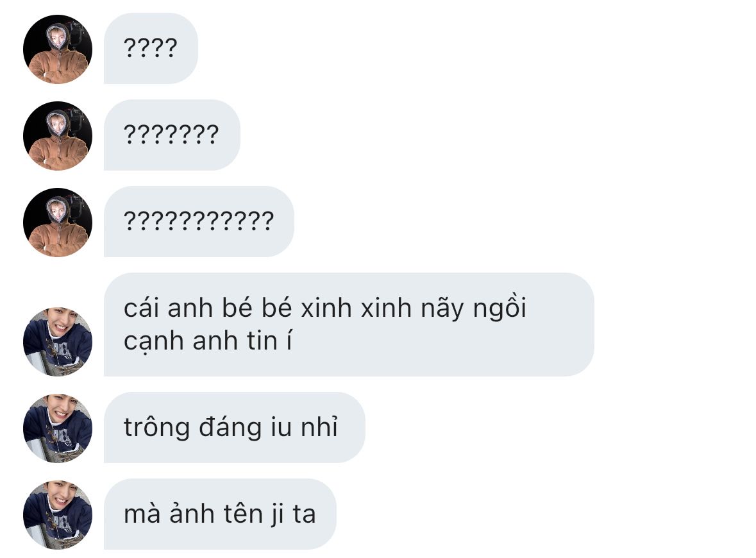756x558 pixels.
Task: Select the 'trông đáng iu nhỉ' bubble
Action: point(234,427)
